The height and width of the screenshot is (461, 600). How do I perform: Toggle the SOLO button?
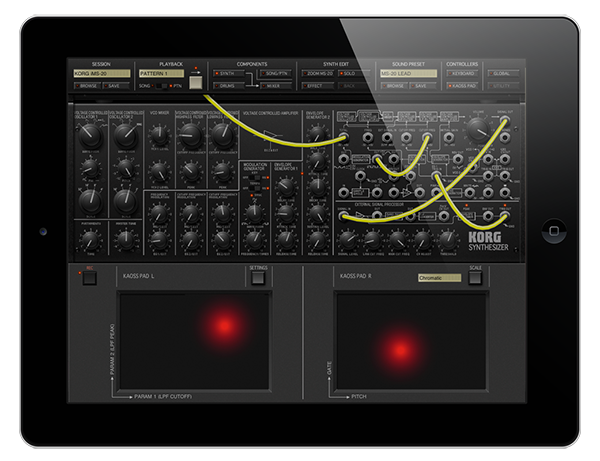point(354,73)
